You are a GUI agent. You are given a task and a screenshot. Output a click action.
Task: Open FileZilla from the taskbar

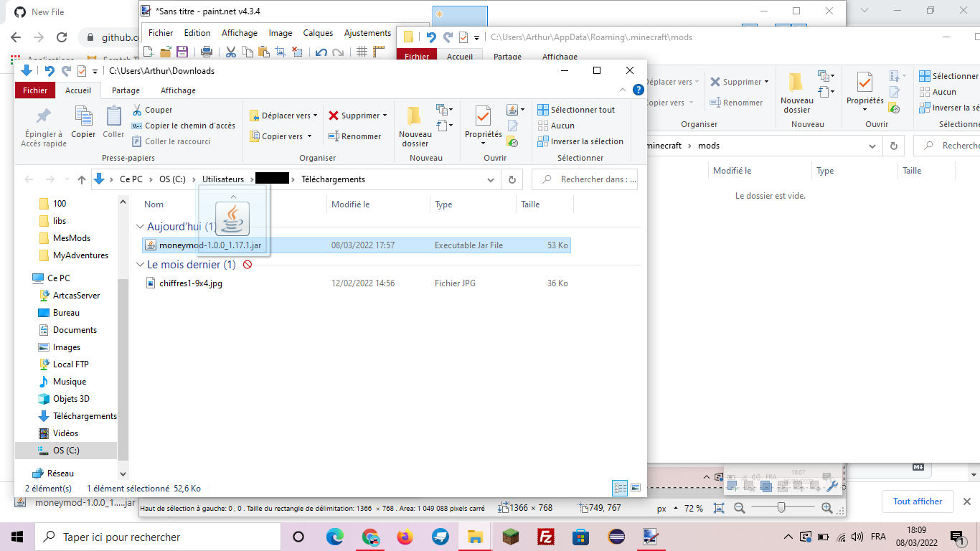[x=546, y=537]
